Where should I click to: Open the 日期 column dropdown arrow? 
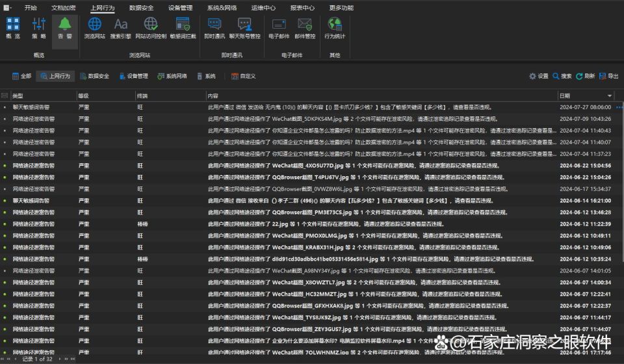[609, 96]
